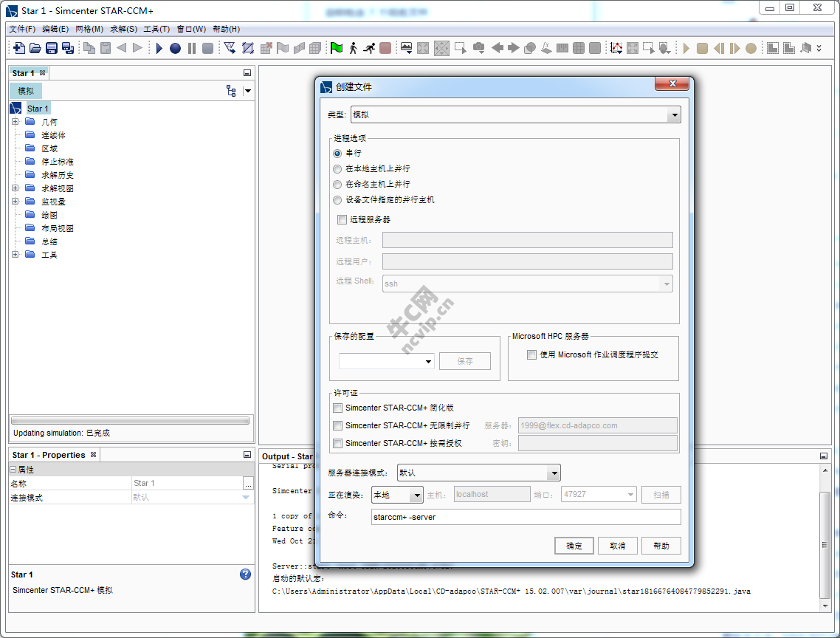This screenshot has width=840, height=638.
Task: Tick Simcenter STAR-CCM+ 无限制并行 checkbox
Action: click(337, 425)
